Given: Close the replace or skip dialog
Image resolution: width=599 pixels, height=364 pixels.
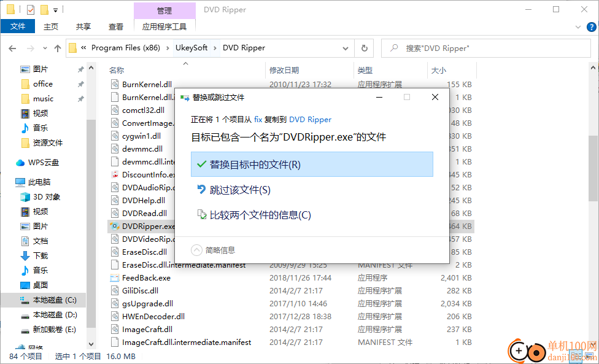Looking at the screenshot, I should [x=435, y=97].
